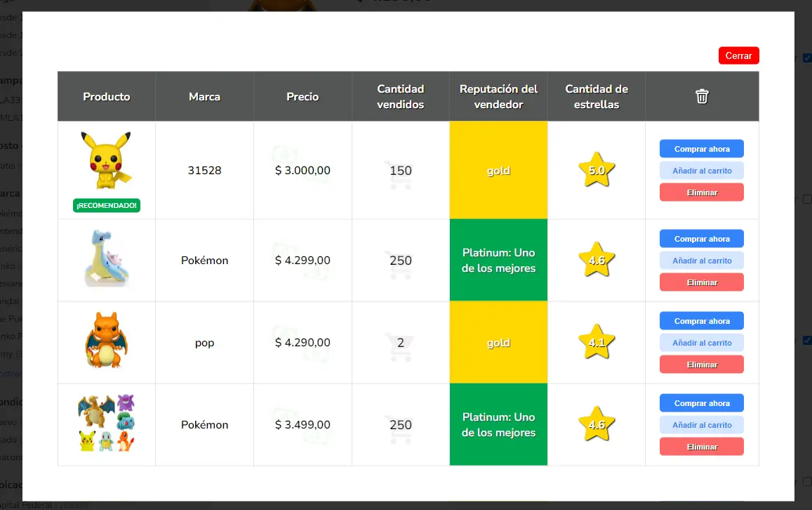Click the Producto column header
The width and height of the screenshot is (812, 510).
(106, 96)
